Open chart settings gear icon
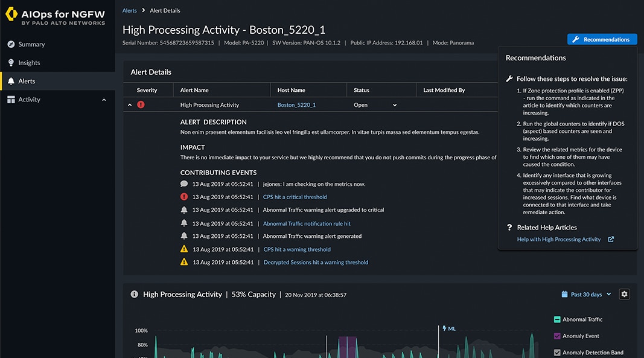The image size is (644, 358). pos(624,294)
